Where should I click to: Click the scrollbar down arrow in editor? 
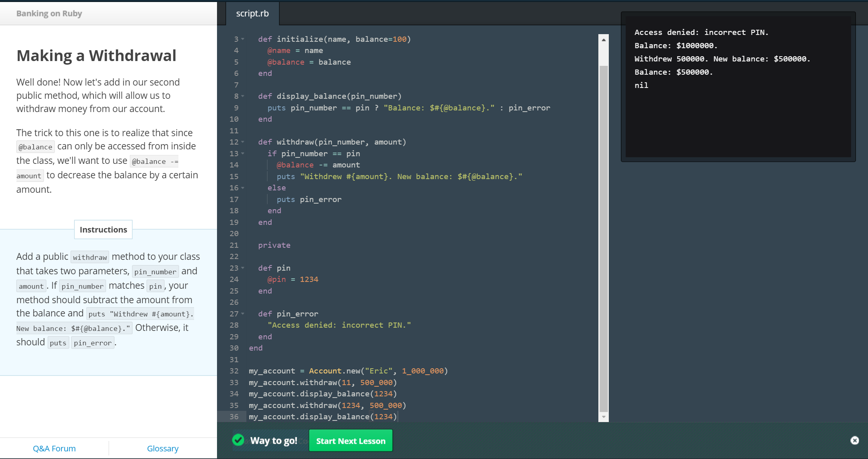pos(604,417)
